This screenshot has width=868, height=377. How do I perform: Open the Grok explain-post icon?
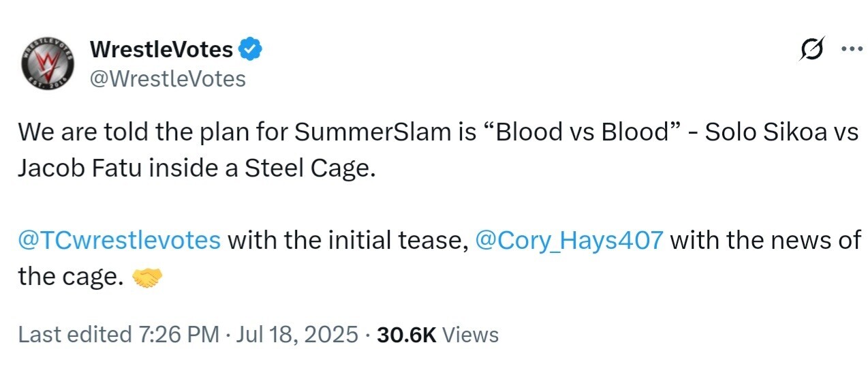pyautogui.click(x=813, y=49)
